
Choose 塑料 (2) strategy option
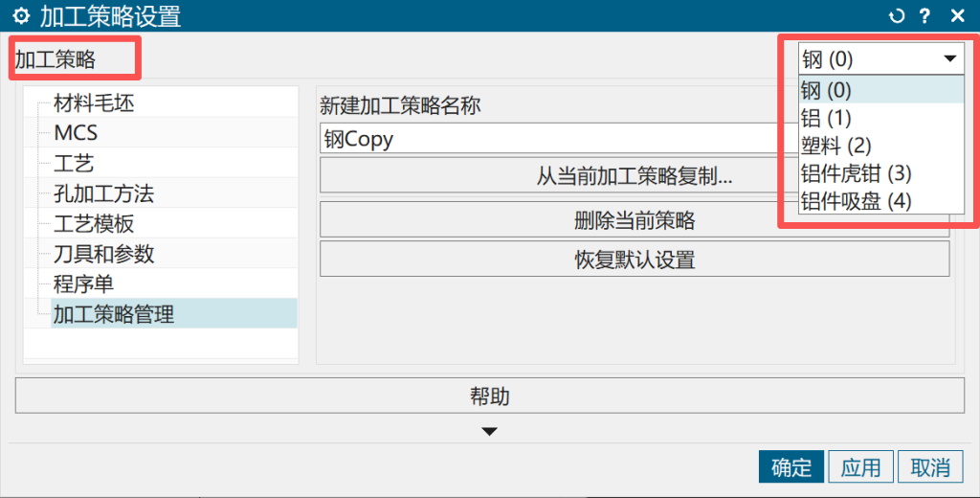836,146
